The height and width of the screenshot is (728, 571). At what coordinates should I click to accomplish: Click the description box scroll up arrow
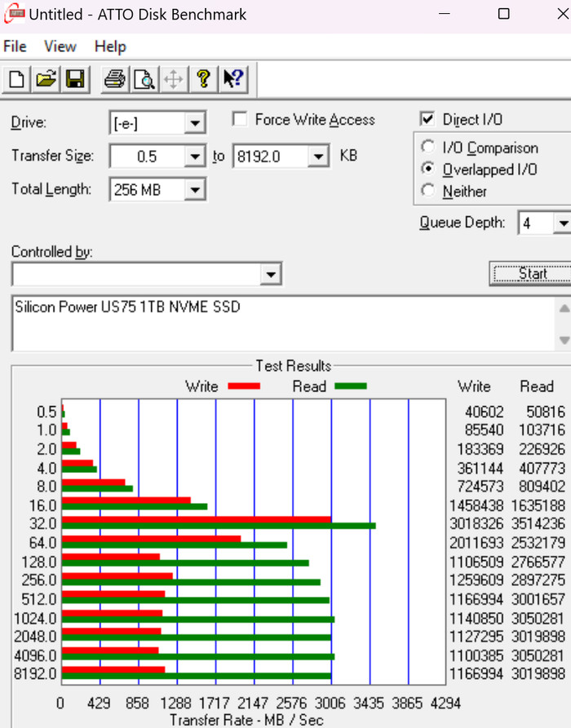(564, 308)
